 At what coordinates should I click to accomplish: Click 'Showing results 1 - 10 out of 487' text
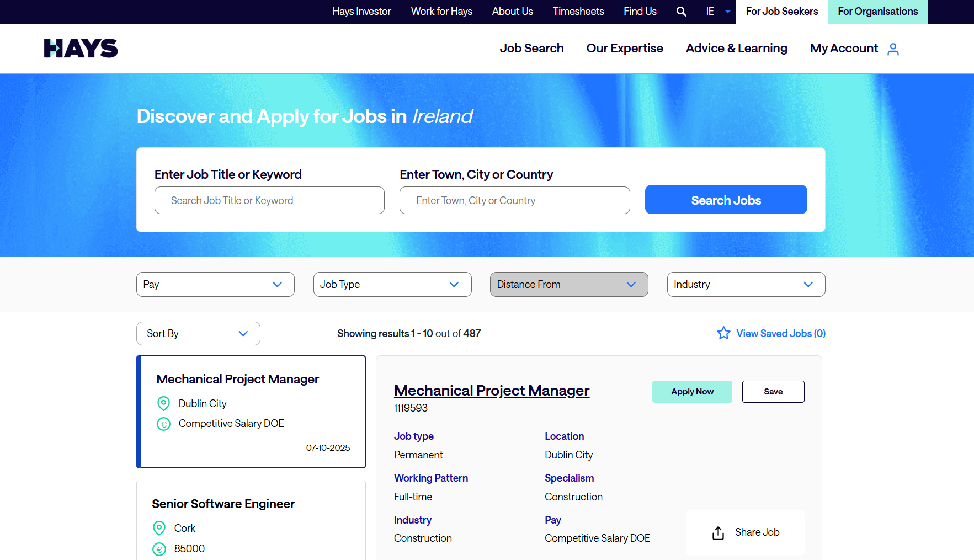(409, 333)
